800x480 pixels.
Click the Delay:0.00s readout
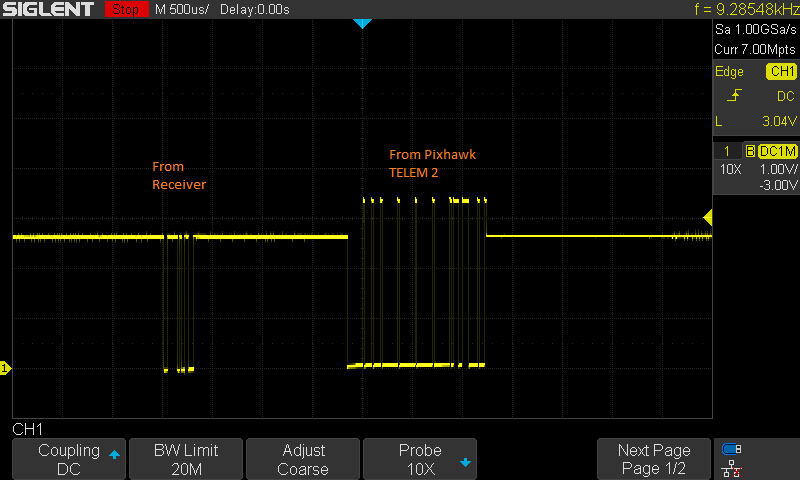(x=255, y=9)
